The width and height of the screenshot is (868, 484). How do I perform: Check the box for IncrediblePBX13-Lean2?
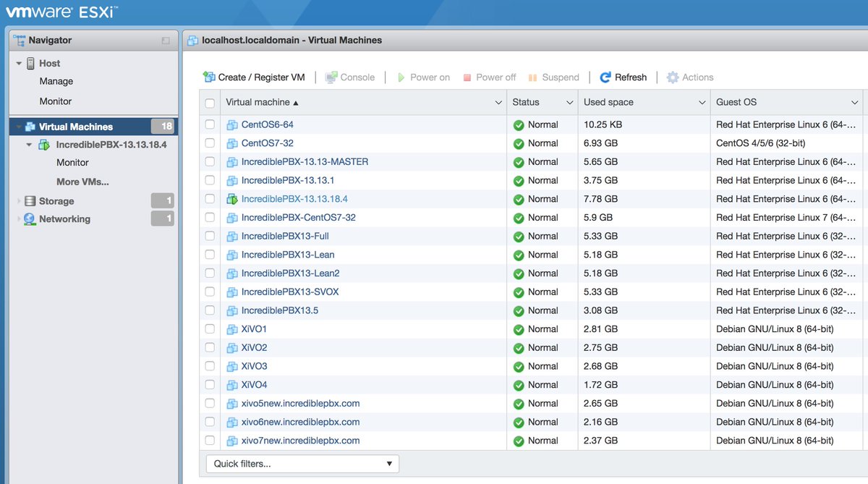pos(210,273)
